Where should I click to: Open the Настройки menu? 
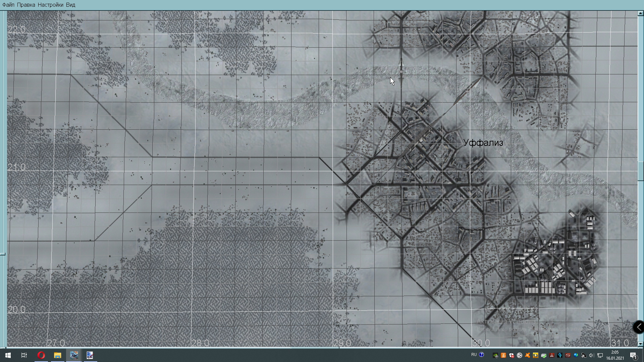[50, 5]
